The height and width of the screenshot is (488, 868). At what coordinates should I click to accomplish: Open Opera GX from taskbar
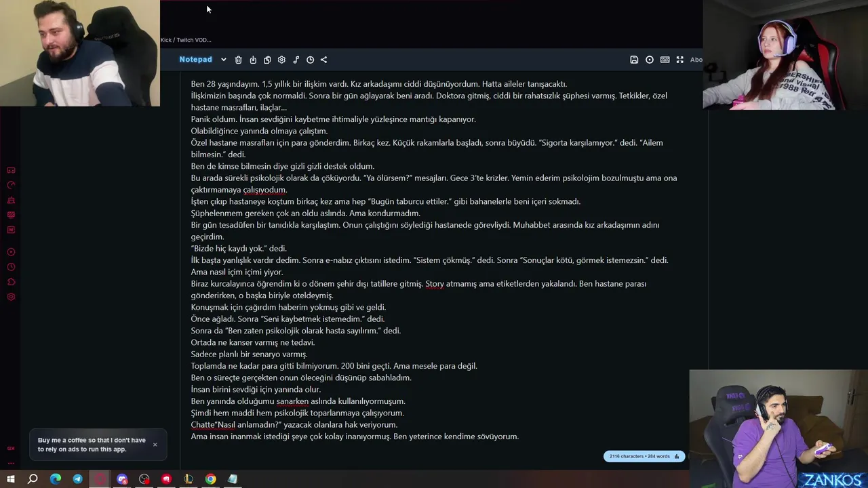click(x=100, y=479)
